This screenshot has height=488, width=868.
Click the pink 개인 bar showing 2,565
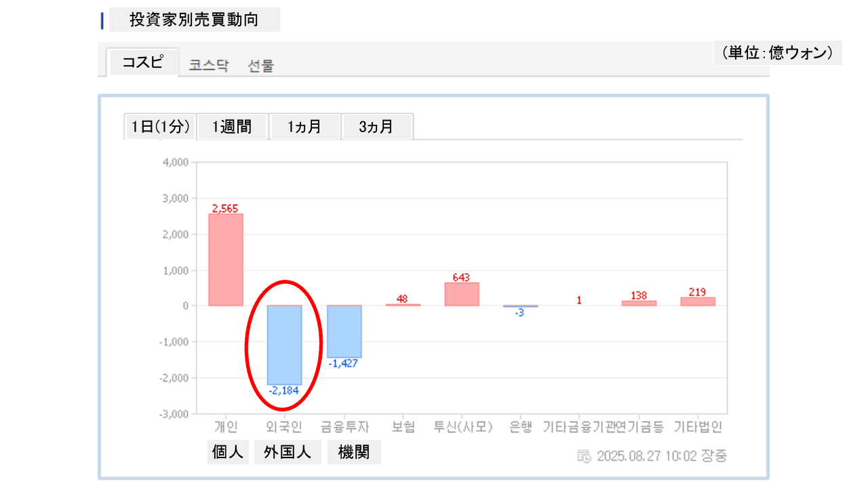(x=226, y=260)
